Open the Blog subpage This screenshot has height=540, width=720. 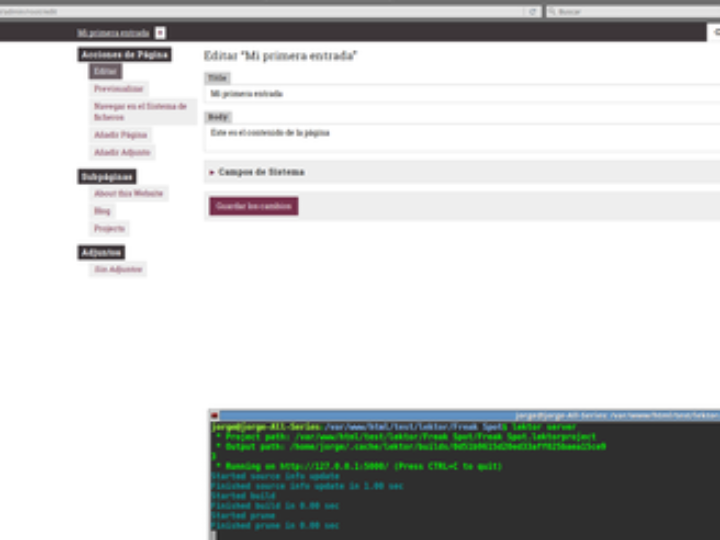pos(102,211)
